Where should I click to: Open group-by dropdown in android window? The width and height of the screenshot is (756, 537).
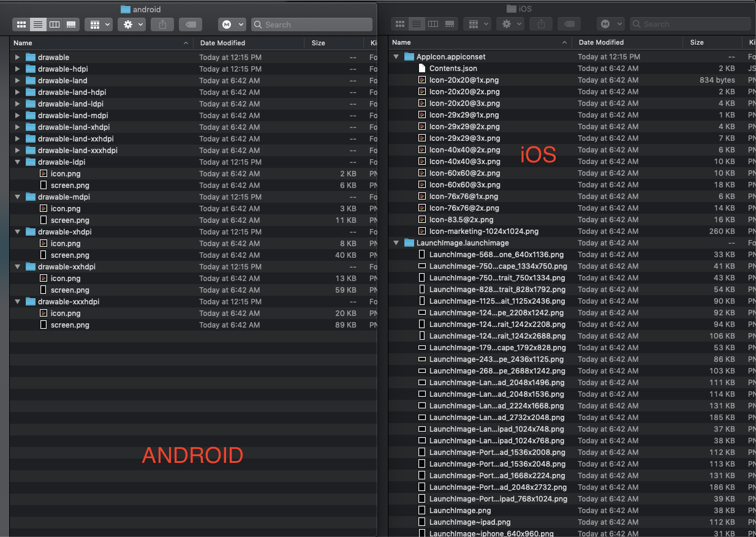[x=98, y=24]
